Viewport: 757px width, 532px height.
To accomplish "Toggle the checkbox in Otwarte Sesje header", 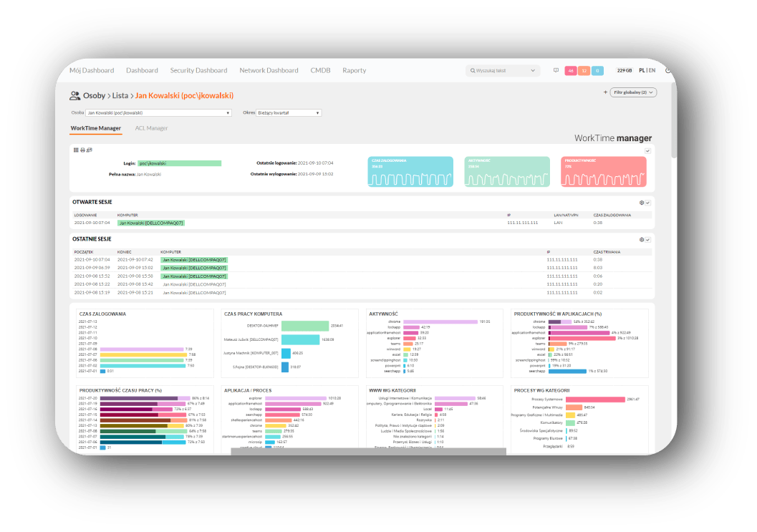I will tap(647, 203).
